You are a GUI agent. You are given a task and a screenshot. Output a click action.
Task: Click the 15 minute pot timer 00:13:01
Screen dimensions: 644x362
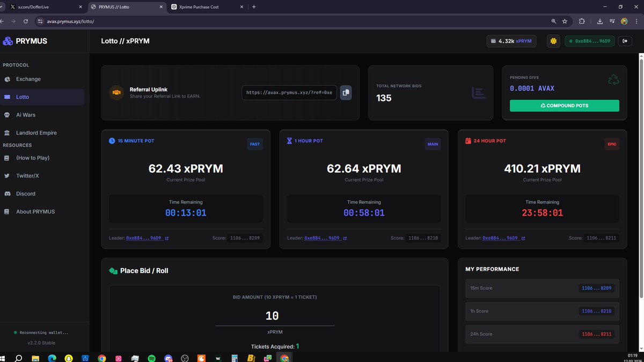tap(186, 213)
